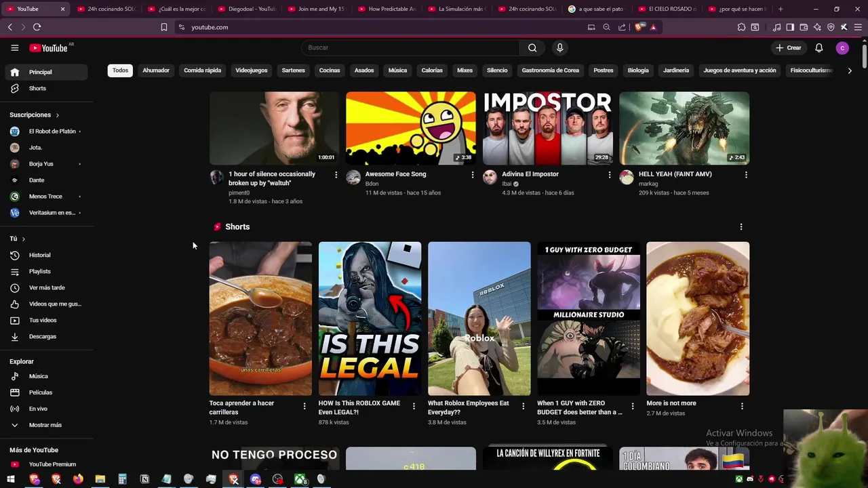Toggle the browser sidebar panel
The image size is (868, 488).
tap(790, 27)
